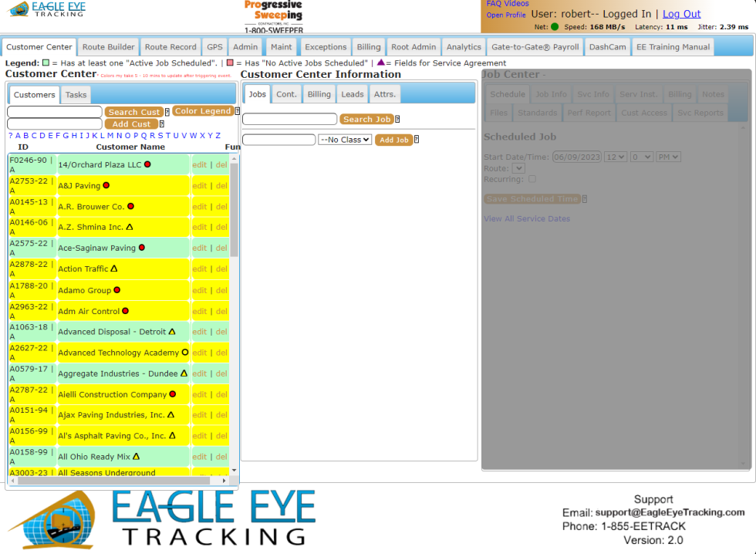Enable the Recurring checkbox in Scheduled Job

click(530, 178)
